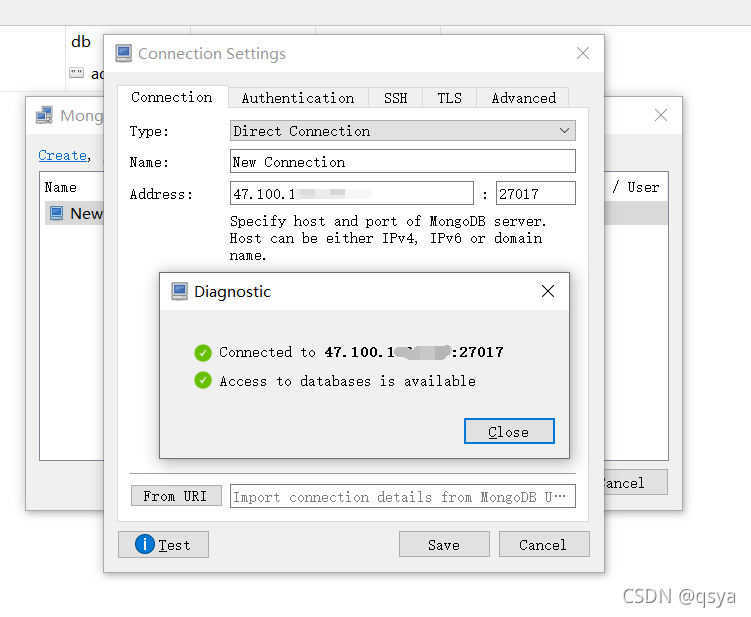Cancel the Connection Settings dialog

544,544
